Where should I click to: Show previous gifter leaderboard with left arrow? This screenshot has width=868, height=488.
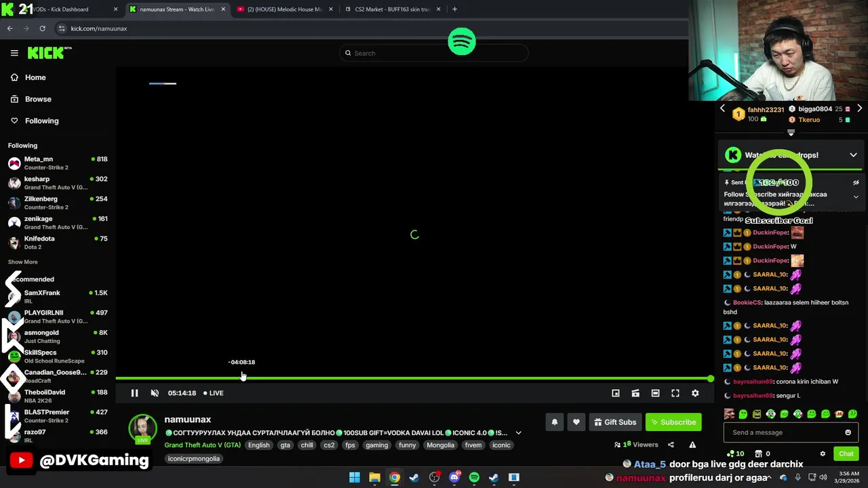click(x=722, y=108)
